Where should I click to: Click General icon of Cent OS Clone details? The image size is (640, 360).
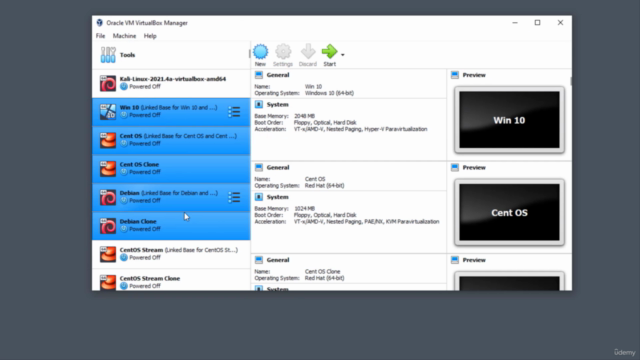pos(259,260)
